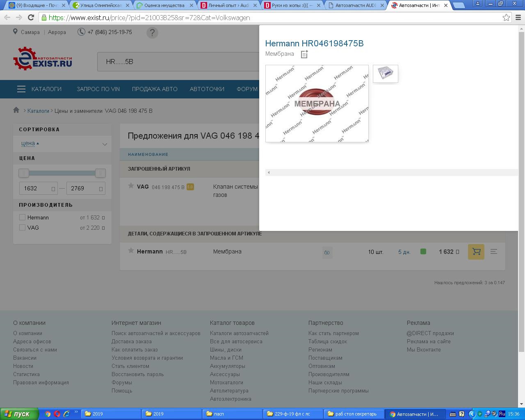Select the small packaging thumbnail

tap(386, 74)
